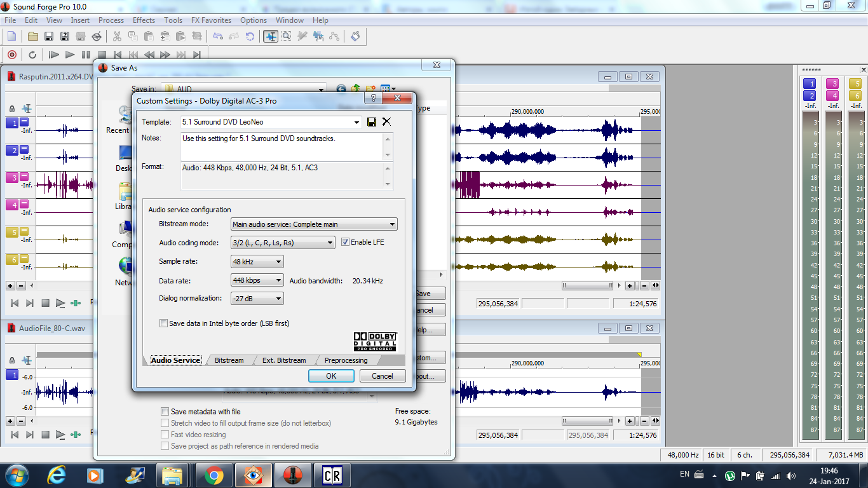Open the Bitstream mode dropdown
The image size is (868, 488).
click(314, 224)
